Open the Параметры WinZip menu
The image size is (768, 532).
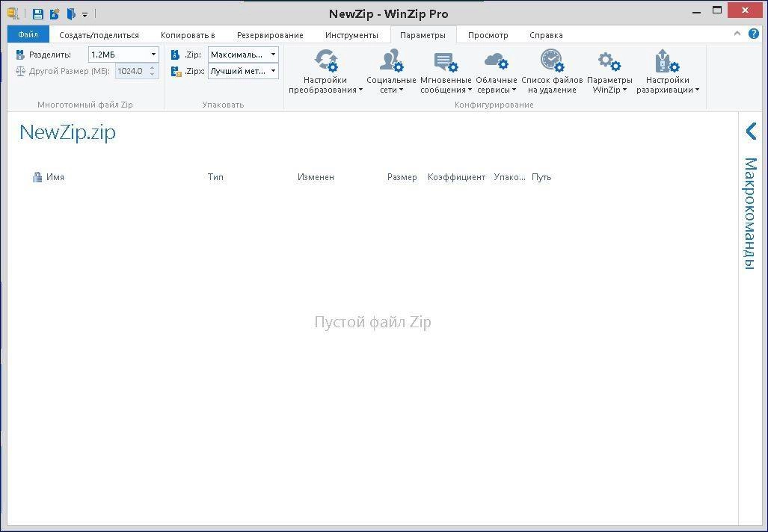[x=609, y=72]
